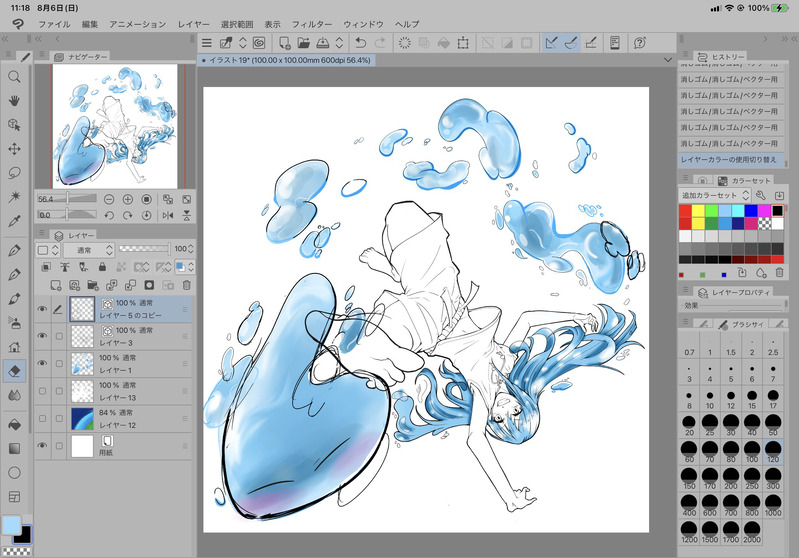Hide layer レイヤー 5 のコピー with its eye icon
Image resolution: width=799 pixels, height=558 pixels.
click(x=42, y=309)
